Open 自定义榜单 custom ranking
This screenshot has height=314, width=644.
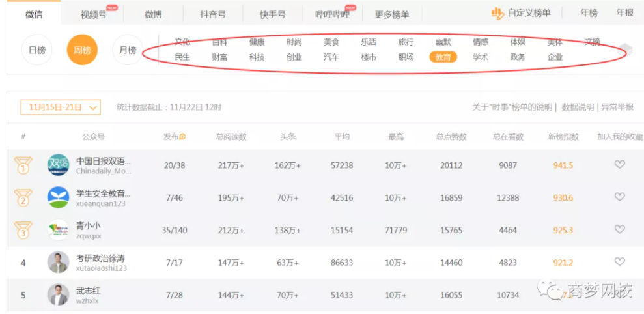529,13
